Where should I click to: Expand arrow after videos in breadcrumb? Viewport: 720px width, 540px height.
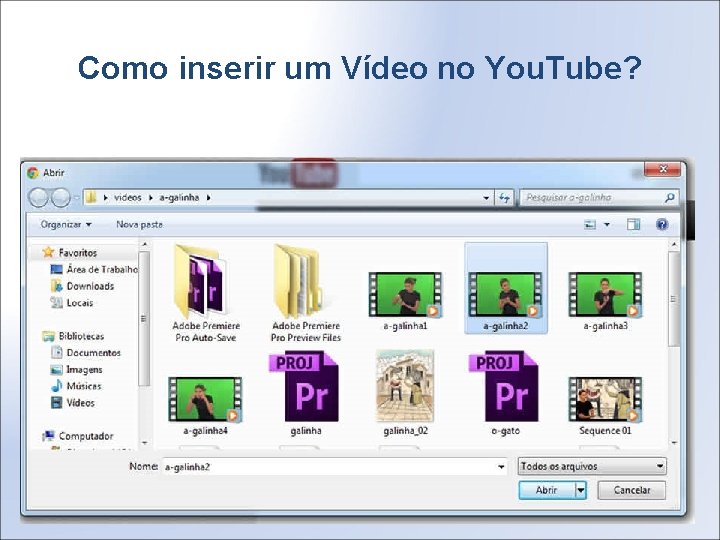pyautogui.click(x=151, y=197)
